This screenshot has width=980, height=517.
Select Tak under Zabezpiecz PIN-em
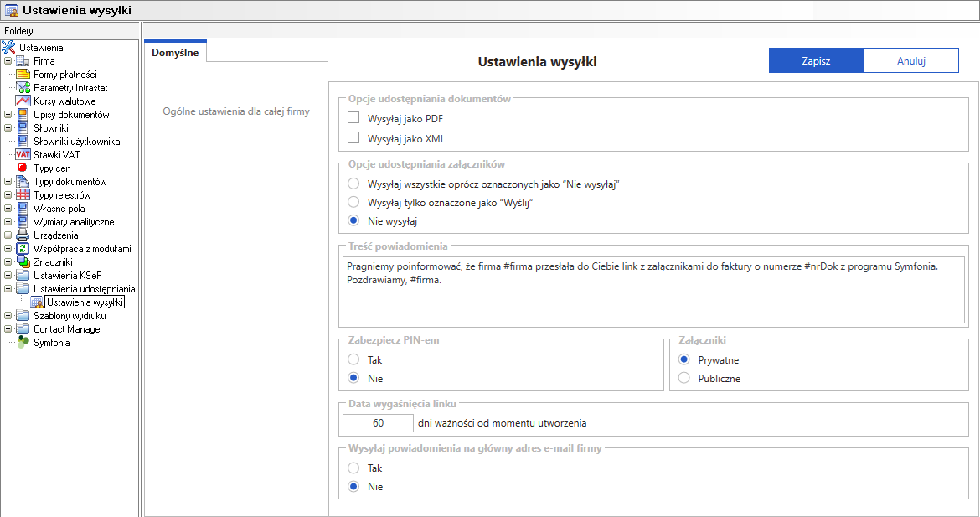pyautogui.click(x=353, y=359)
